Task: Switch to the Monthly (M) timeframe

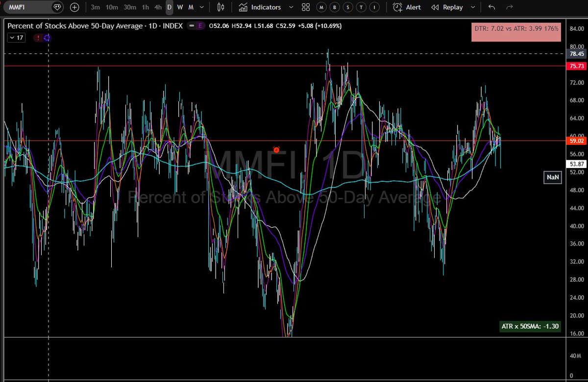Action: (x=191, y=7)
